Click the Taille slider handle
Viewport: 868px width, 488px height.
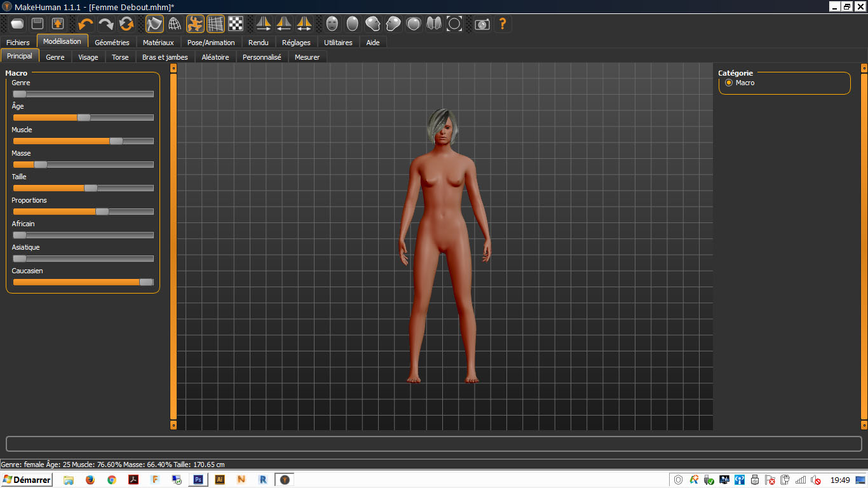click(x=91, y=188)
